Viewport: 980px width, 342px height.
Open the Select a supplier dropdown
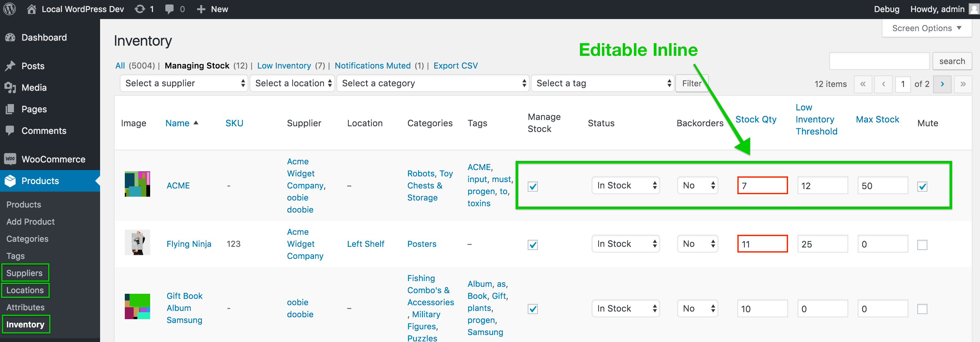(184, 83)
